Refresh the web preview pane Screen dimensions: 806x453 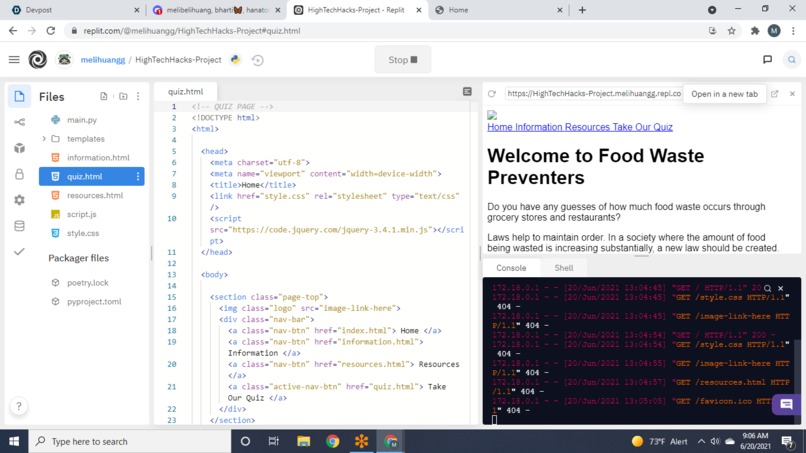coord(492,94)
